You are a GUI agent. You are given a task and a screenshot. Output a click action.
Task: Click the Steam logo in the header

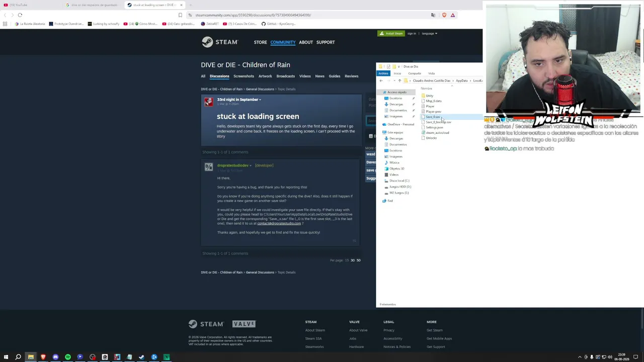pyautogui.click(x=219, y=42)
